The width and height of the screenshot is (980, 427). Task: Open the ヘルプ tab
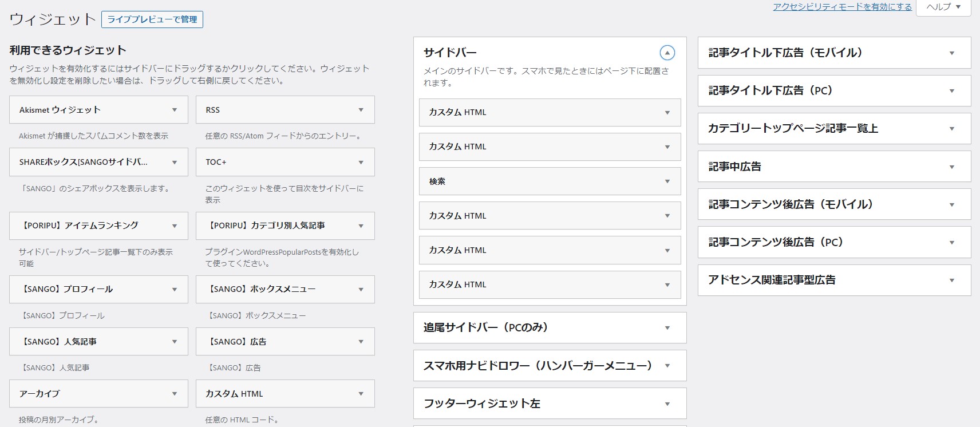(x=943, y=7)
